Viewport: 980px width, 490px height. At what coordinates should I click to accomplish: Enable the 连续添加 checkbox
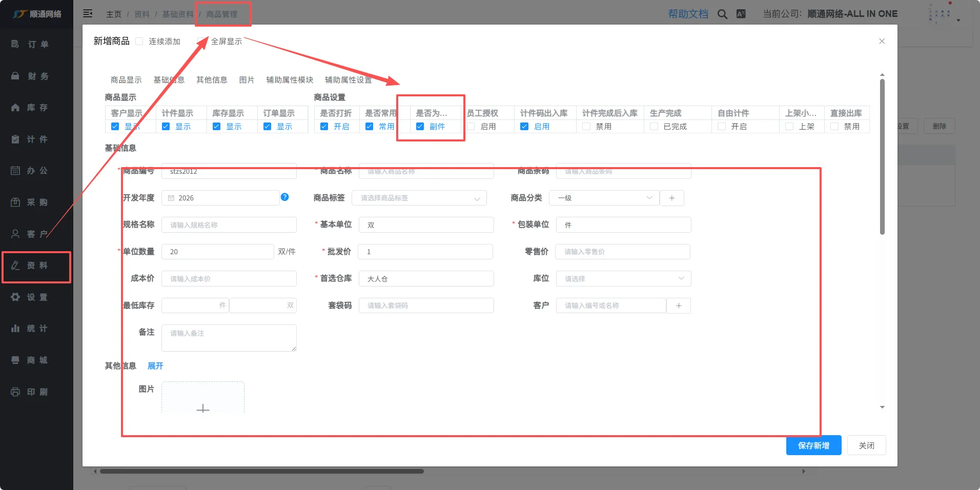pos(139,42)
